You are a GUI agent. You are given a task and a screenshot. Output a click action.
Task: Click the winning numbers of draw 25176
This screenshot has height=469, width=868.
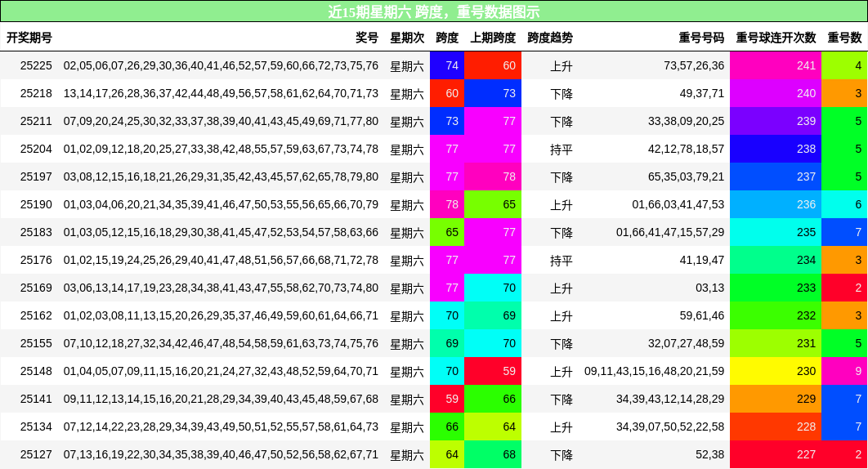click(x=221, y=261)
